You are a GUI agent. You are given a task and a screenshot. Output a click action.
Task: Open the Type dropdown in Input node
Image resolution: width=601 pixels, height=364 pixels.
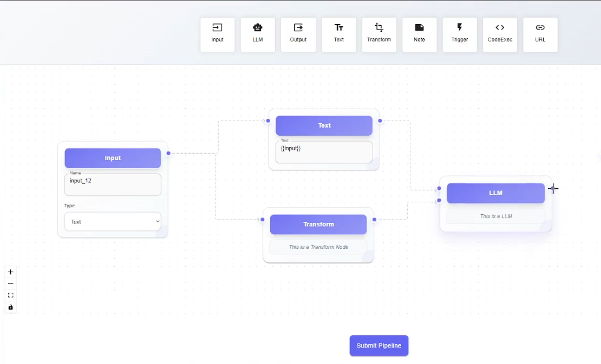click(x=113, y=222)
